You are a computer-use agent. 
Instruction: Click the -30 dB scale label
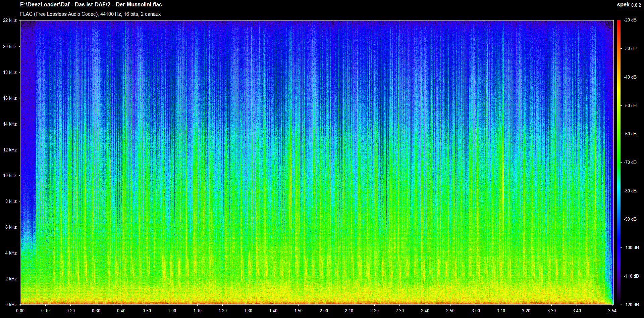pos(630,49)
